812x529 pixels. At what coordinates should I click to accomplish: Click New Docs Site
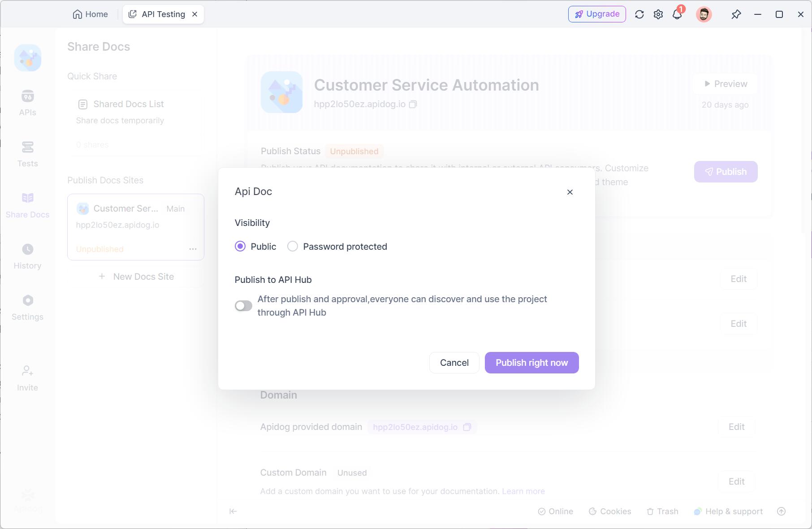click(x=136, y=277)
